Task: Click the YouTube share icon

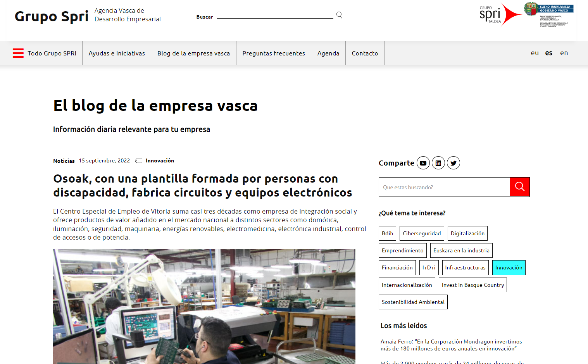Action: click(423, 163)
